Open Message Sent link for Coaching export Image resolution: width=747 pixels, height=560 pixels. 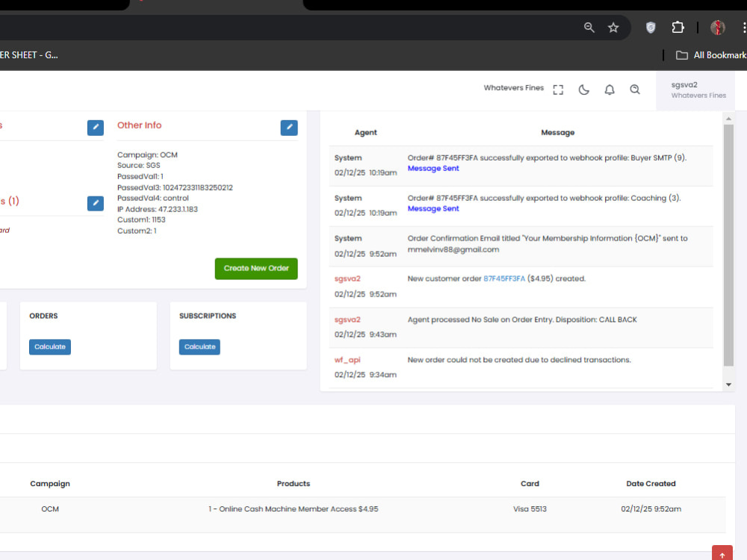tap(433, 208)
